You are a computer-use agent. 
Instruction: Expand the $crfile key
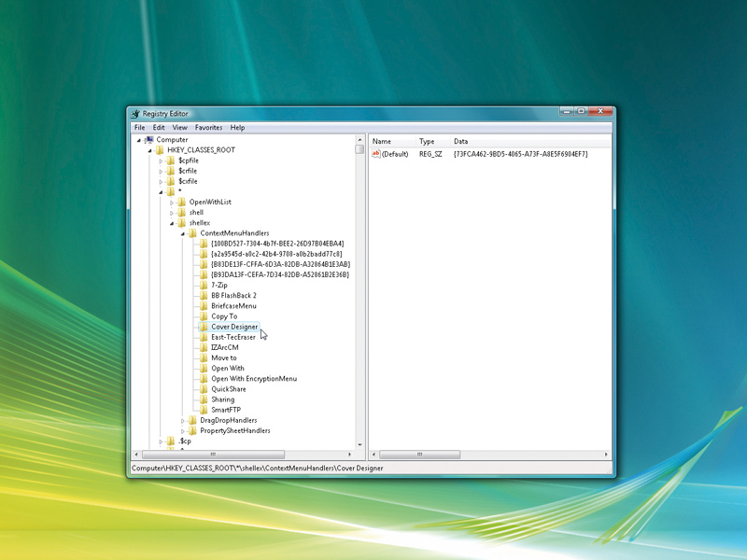pos(161,172)
